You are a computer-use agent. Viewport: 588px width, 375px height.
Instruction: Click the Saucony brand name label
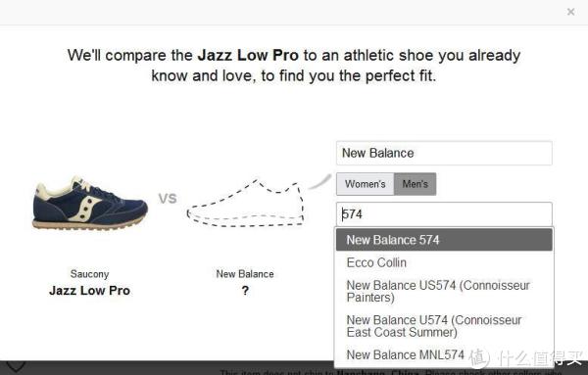[89, 274]
